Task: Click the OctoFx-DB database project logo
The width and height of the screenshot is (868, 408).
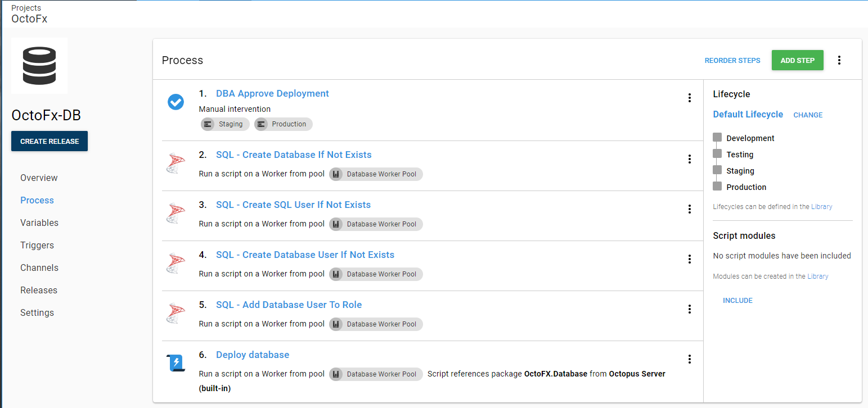Action: click(39, 66)
